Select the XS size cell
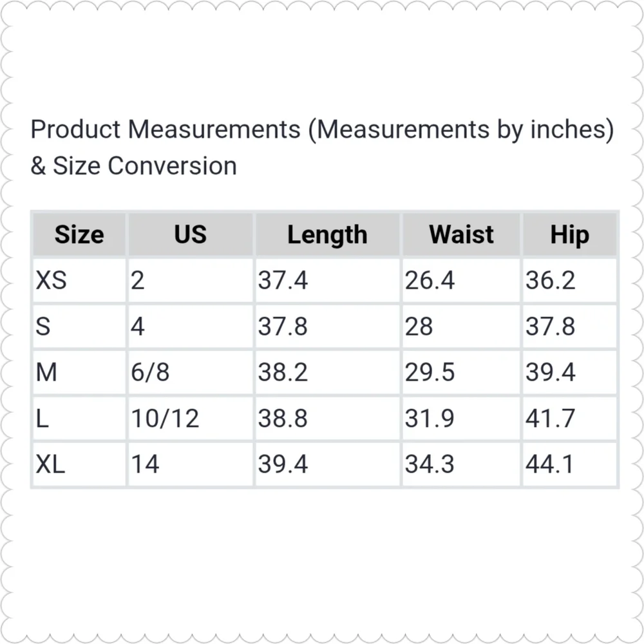Viewport: 644px width, 644px height. pos(79,281)
